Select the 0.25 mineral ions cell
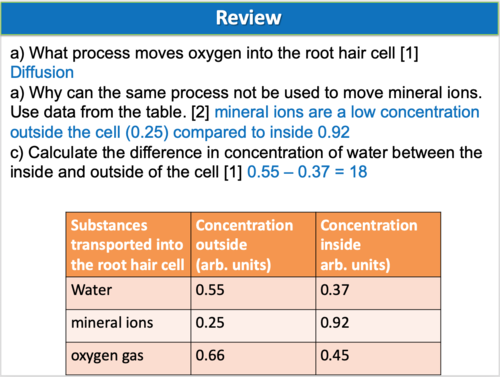Viewport: 500px width, 377px height. (x=253, y=326)
